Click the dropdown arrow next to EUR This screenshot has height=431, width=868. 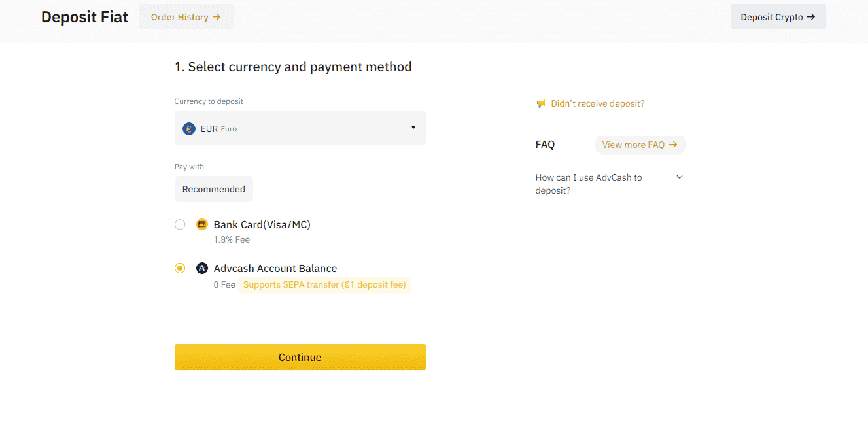click(413, 128)
